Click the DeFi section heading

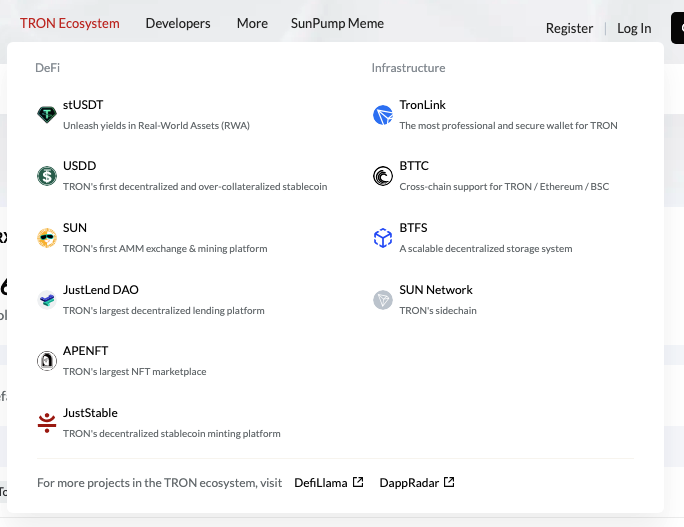pyautogui.click(x=48, y=68)
